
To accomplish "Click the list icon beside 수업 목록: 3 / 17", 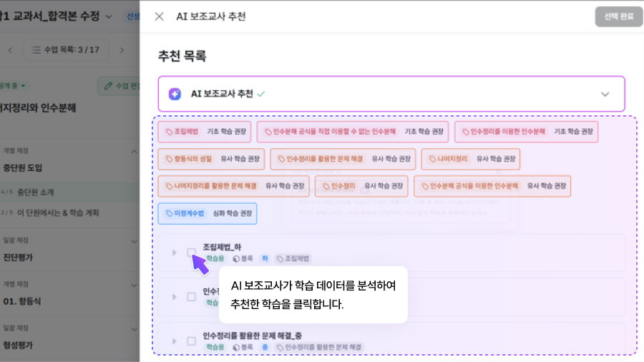I will tap(34, 50).
